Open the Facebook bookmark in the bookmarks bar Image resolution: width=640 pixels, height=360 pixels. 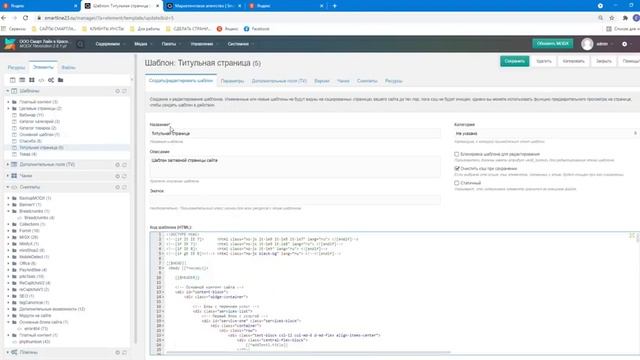pyautogui.click(x=257, y=29)
